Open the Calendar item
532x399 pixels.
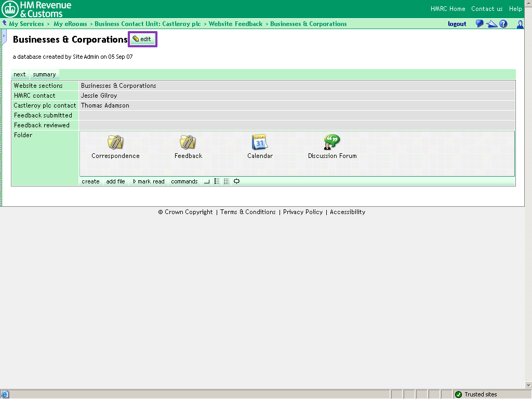[260, 145]
